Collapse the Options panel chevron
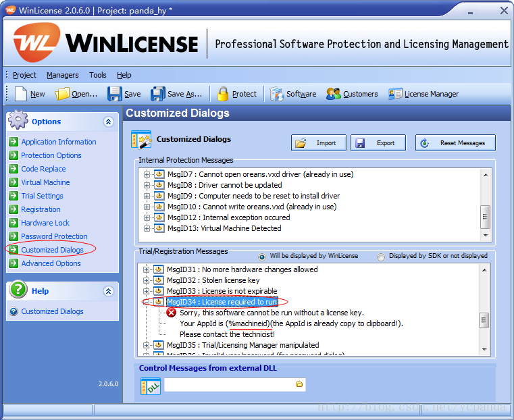The image size is (514, 420). coord(109,122)
